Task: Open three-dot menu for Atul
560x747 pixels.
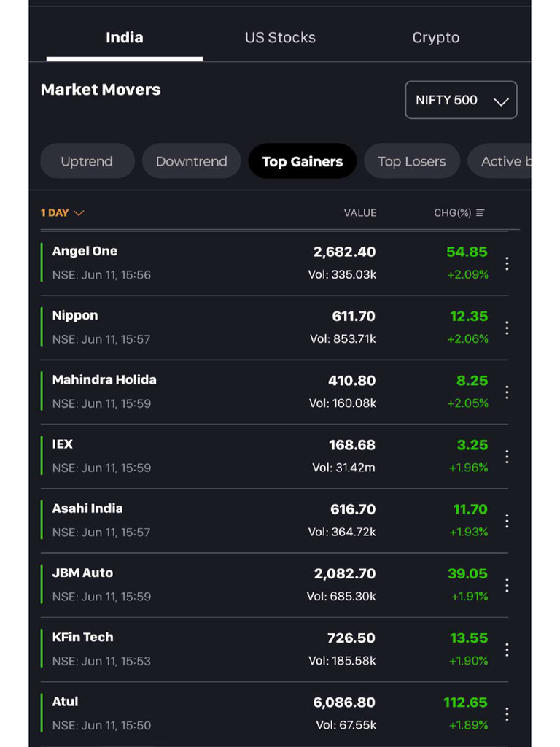Action: 507,713
